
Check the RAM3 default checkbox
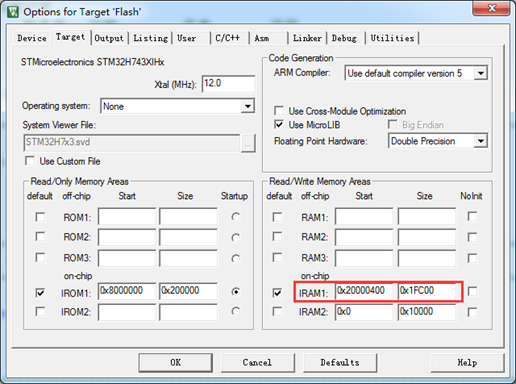point(277,258)
